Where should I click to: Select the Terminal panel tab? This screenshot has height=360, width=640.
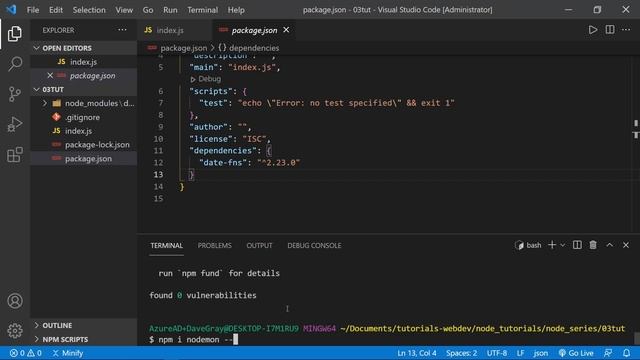[166, 245]
